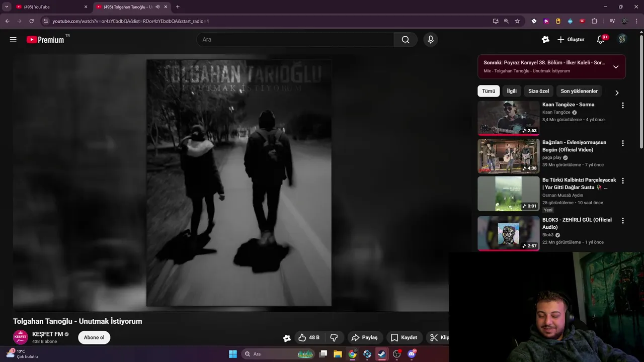
Task: Create a clip with Klip button
Action: 439,337
